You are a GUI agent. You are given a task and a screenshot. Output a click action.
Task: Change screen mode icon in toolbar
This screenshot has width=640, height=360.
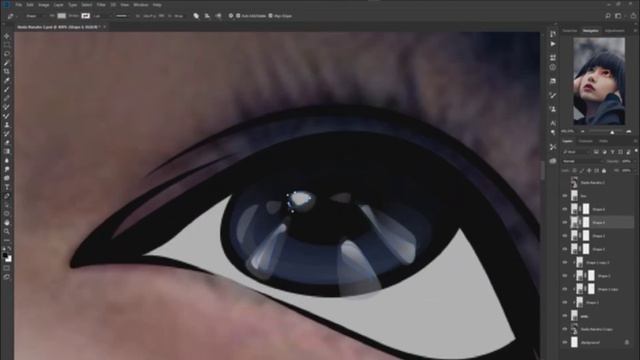7,277
